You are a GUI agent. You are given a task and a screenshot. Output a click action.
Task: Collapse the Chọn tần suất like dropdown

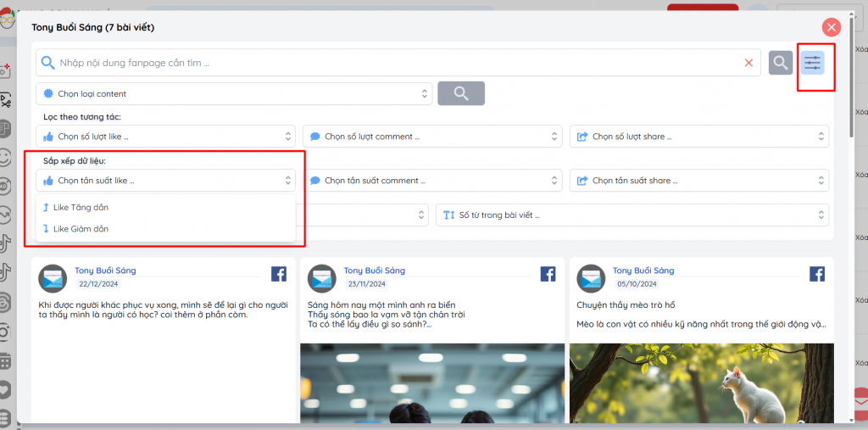[x=165, y=180]
